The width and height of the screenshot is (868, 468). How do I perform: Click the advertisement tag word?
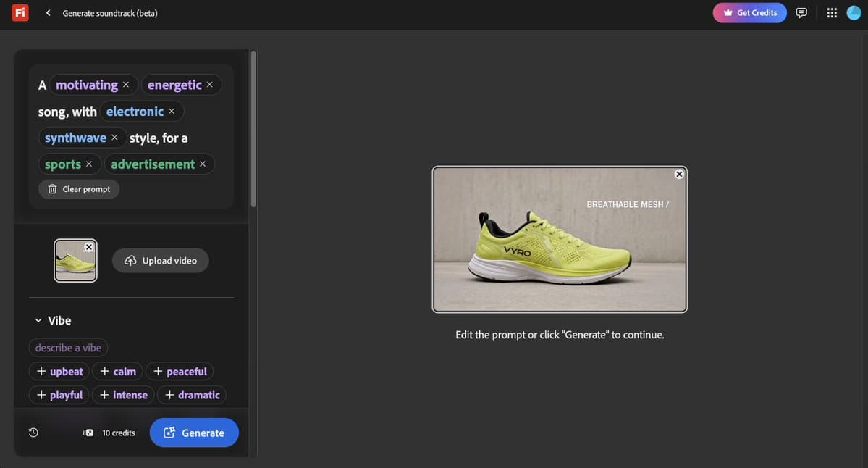click(153, 164)
